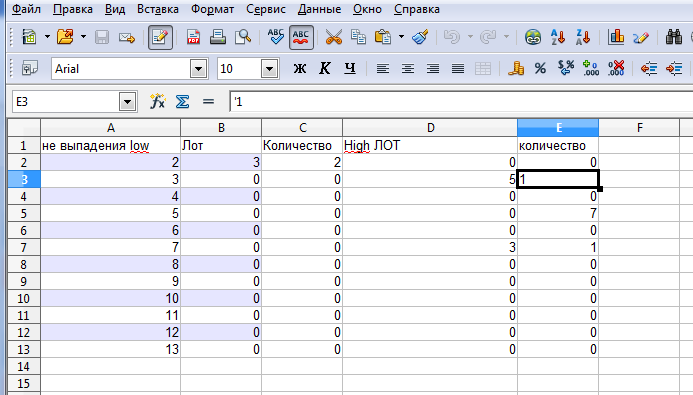Open the Вставка menu
The height and width of the screenshot is (395, 693).
pos(158,9)
